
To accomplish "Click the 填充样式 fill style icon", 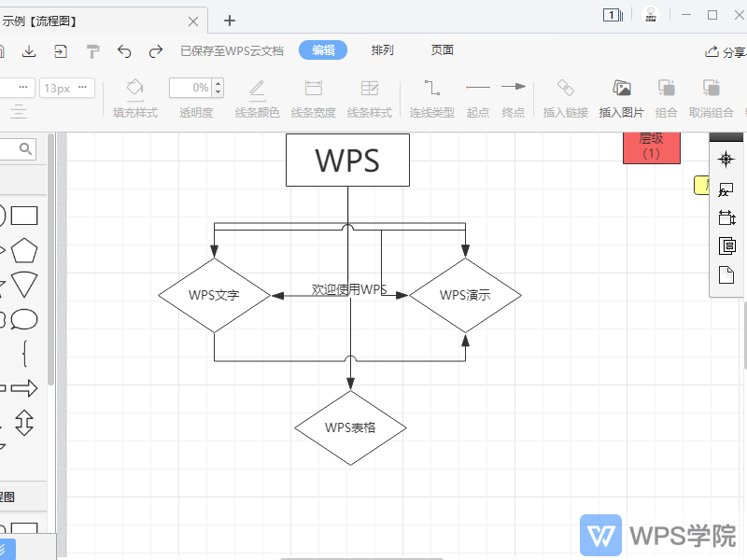I will pos(134,88).
